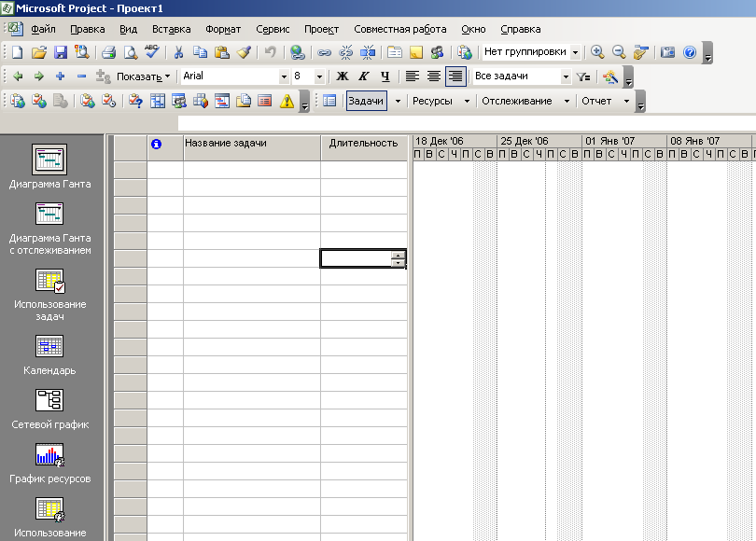Open the Файл menu

[x=43, y=30]
